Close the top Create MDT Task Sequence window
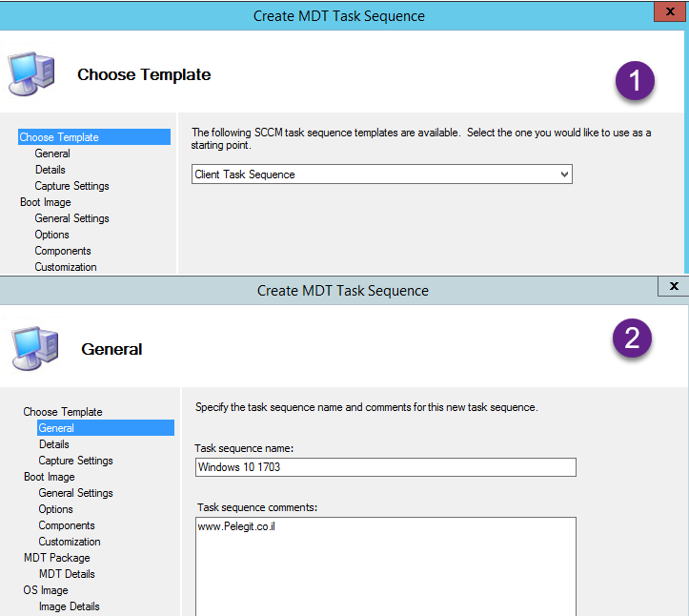 click(x=670, y=11)
